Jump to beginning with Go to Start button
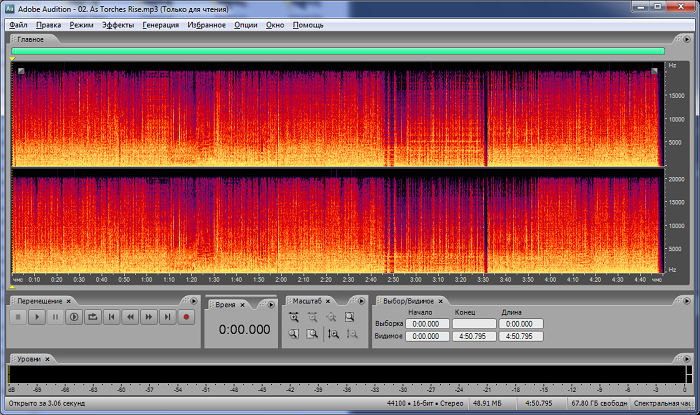Viewport: 700px width, 415px height. tap(111, 317)
